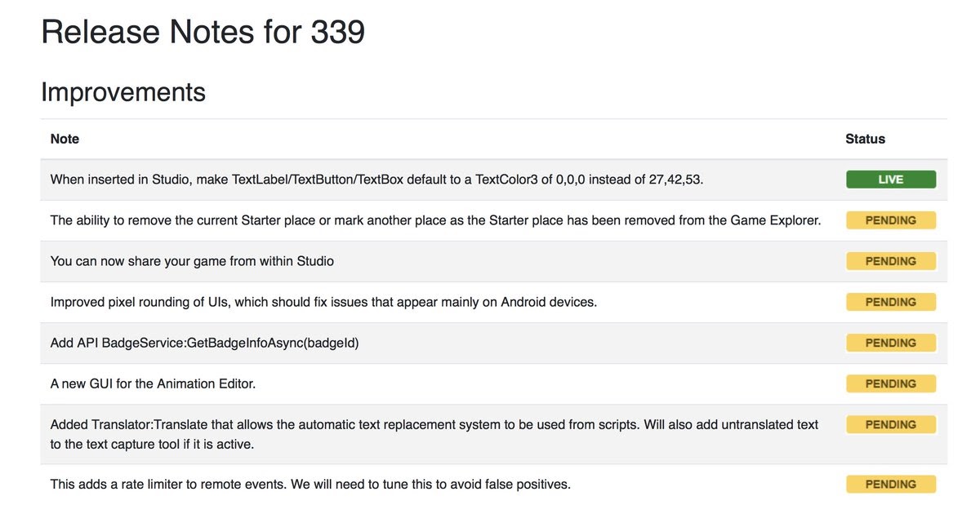
Task: Select the Translator:Translate note row
Action: click(x=494, y=434)
